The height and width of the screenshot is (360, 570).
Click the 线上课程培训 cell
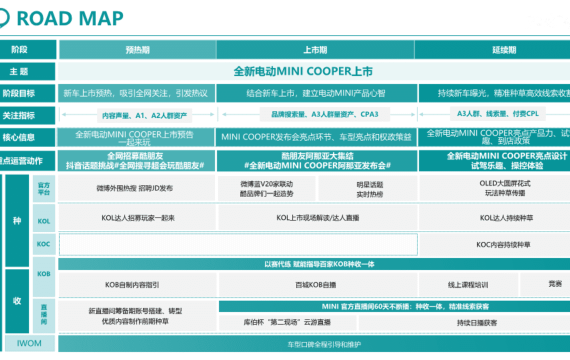[468, 285]
